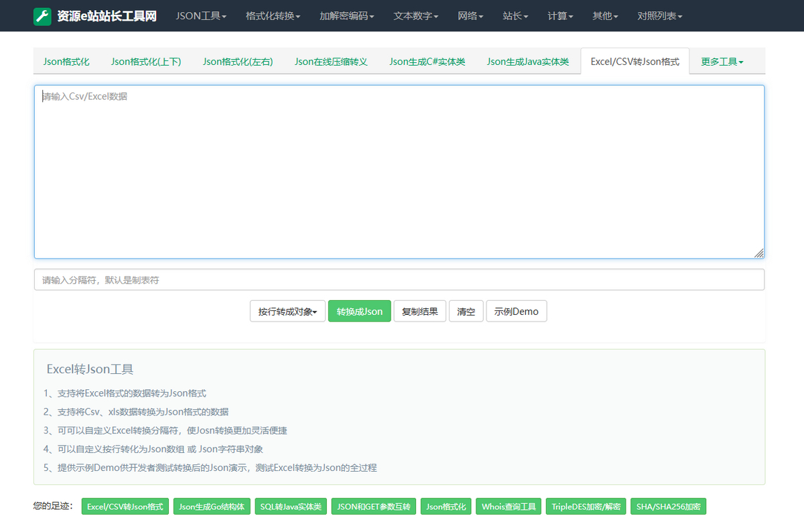The width and height of the screenshot is (804, 532).
Task: Focus the 分隔符 separator input field
Action: tap(399, 280)
